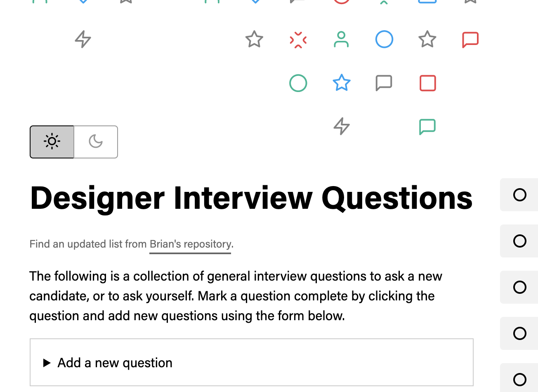Select the topmost circle marker on the right edge
Image resolution: width=538 pixels, height=392 pixels.
coord(520,194)
